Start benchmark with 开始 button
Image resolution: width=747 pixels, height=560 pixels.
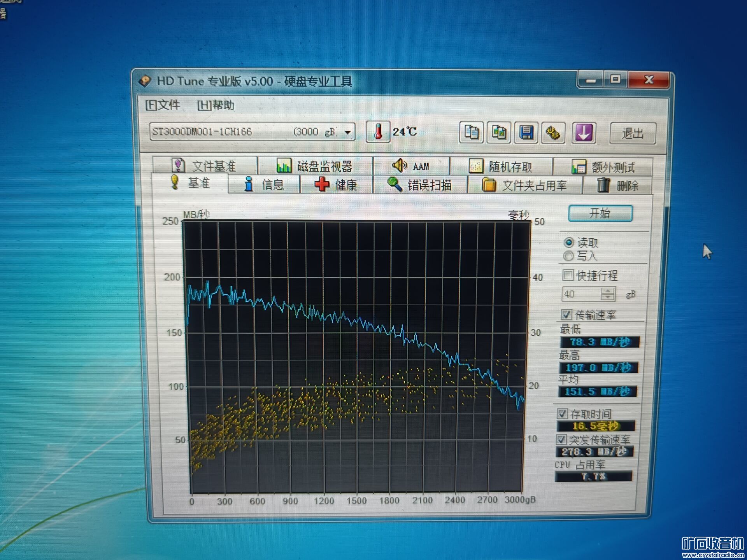(x=600, y=213)
